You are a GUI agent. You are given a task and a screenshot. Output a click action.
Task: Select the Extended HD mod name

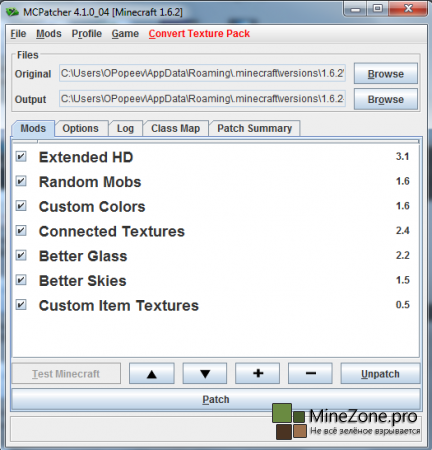pos(86,157)
